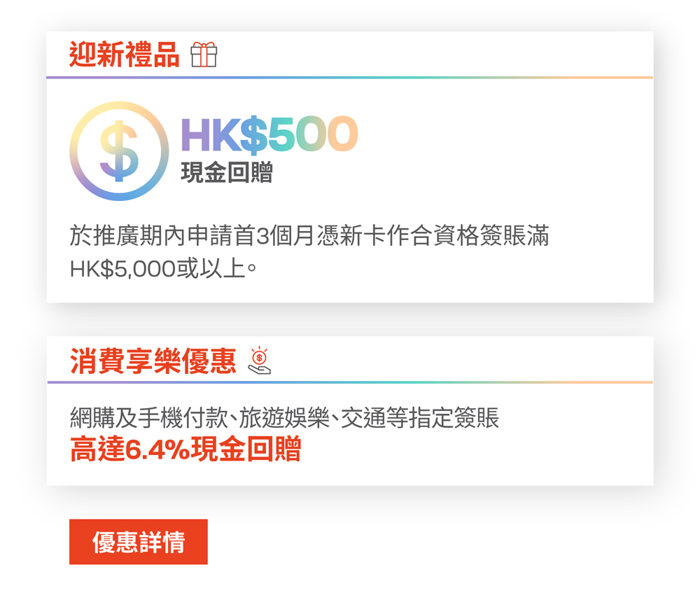This screenshot has width=700, height=593.
Task: Open the 優惠詳情 button
Action: [x=139, y=542]
